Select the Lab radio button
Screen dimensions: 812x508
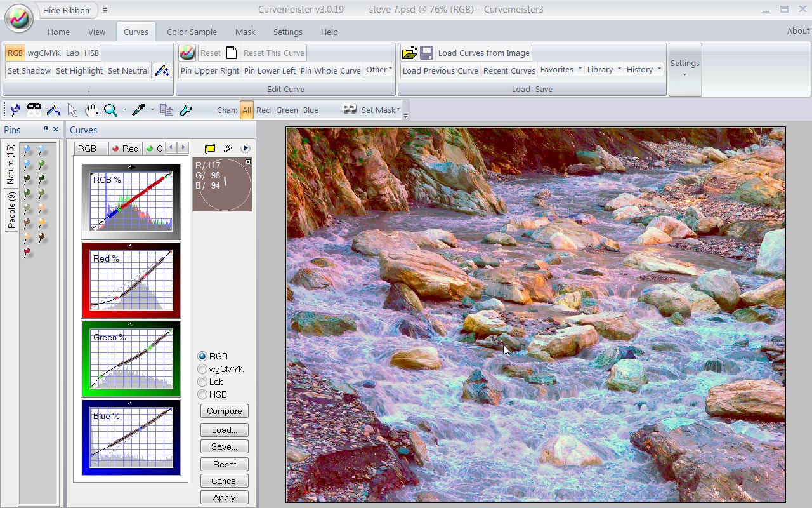pos(202,382)
